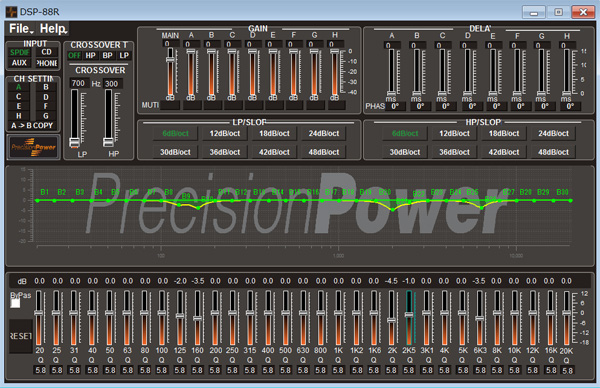
Task: Click the LP crossover frequency field showing 700
Action: [x=79, y=83]
